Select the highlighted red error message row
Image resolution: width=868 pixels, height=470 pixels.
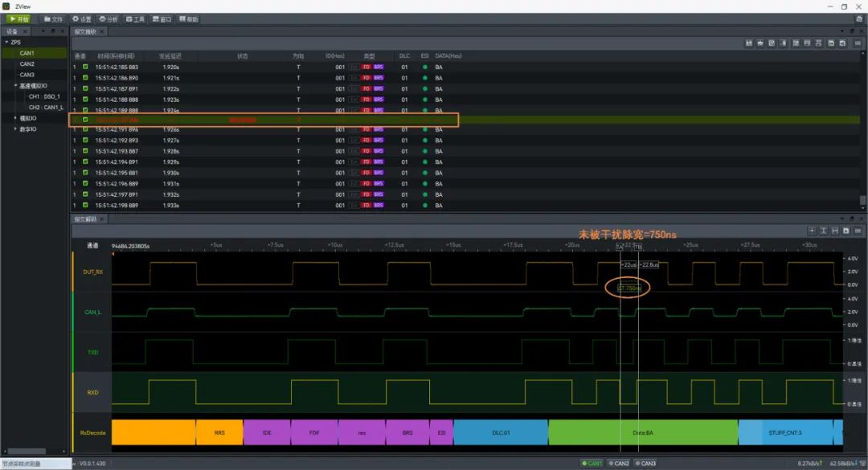[x=465, y=120]
